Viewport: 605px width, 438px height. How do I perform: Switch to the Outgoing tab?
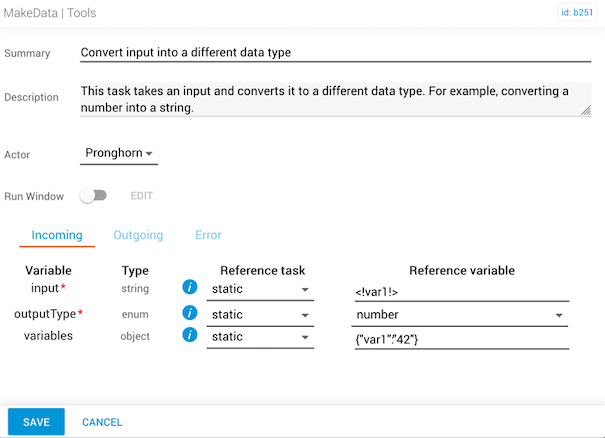coord(138,235)
